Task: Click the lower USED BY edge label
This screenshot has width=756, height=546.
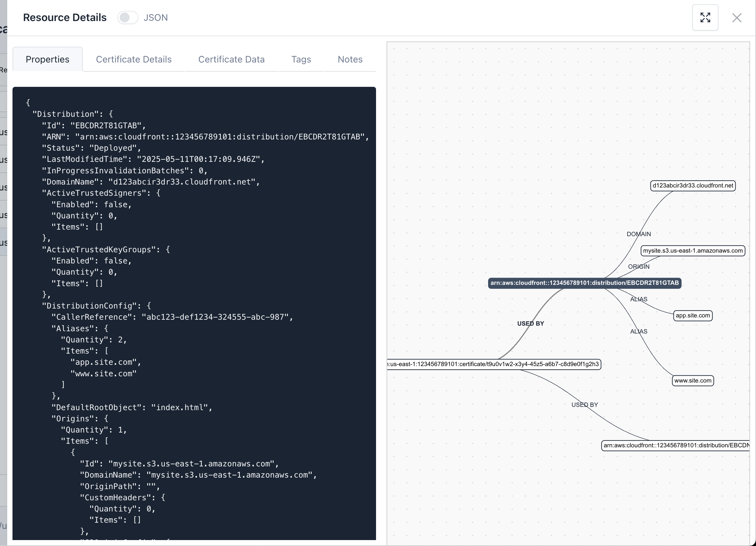Action: point(584,405)
